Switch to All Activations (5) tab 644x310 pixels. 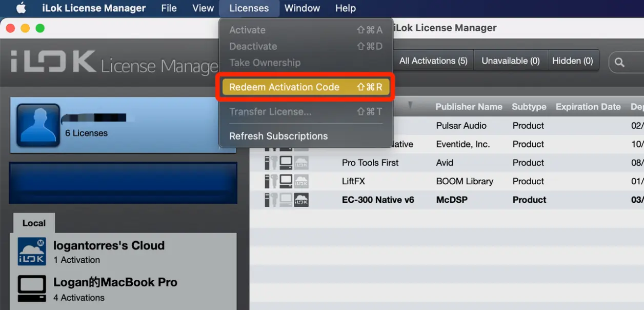[433, 61]
